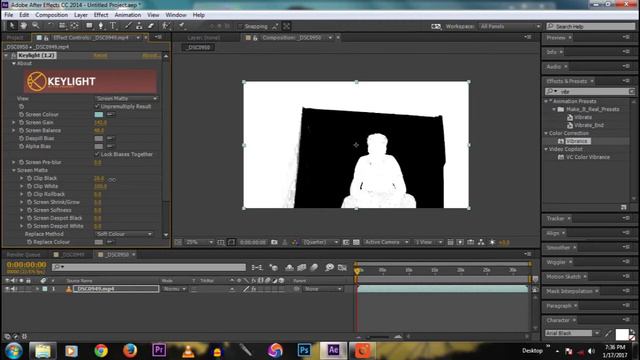Select the Pan Behind anchor point tool

coord(74,26)
